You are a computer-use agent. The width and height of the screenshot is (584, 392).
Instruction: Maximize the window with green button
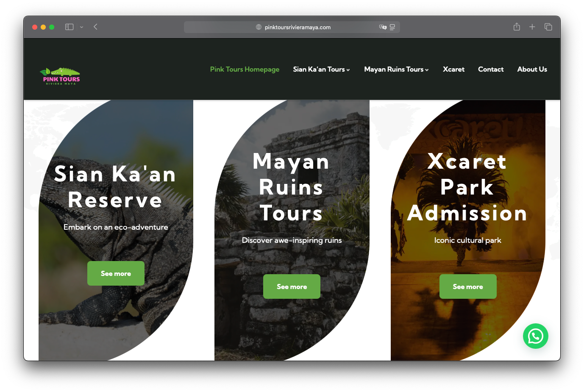click(x=52, y=27)
